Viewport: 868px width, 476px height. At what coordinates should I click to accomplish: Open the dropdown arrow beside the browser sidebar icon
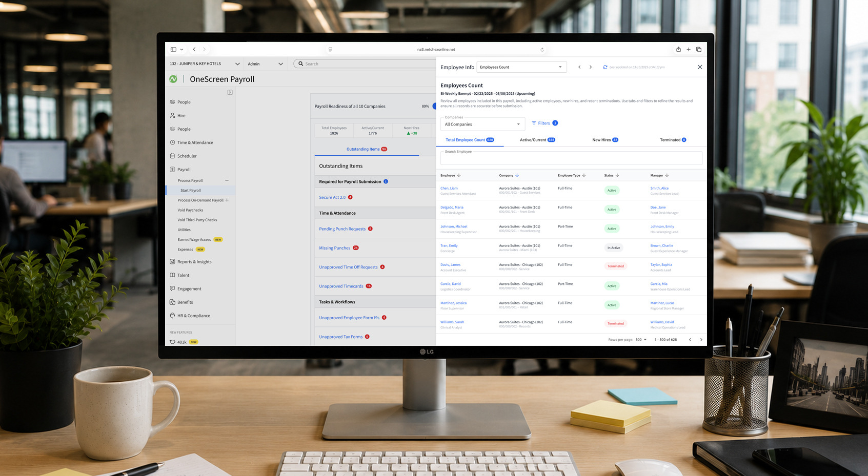[x=181, y=50]
